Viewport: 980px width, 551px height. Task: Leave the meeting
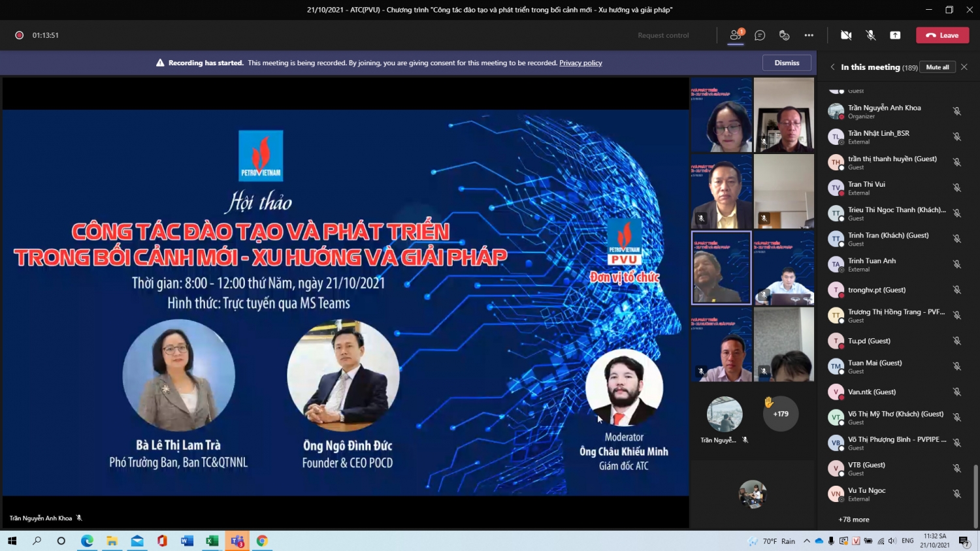coord(942,35)
